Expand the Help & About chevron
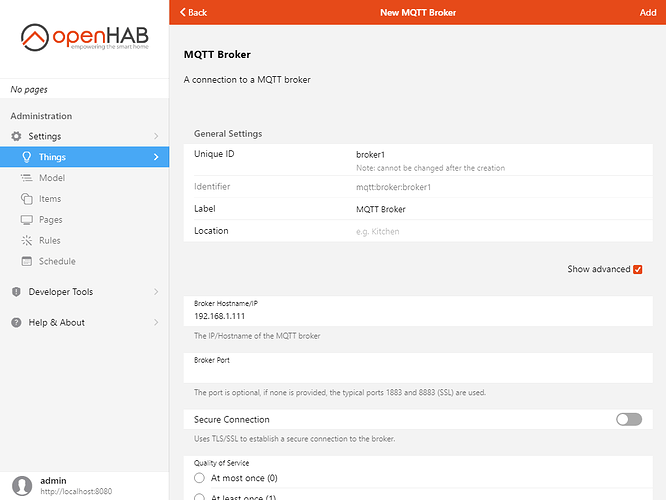666x500 pixels. tap(155, 323)
